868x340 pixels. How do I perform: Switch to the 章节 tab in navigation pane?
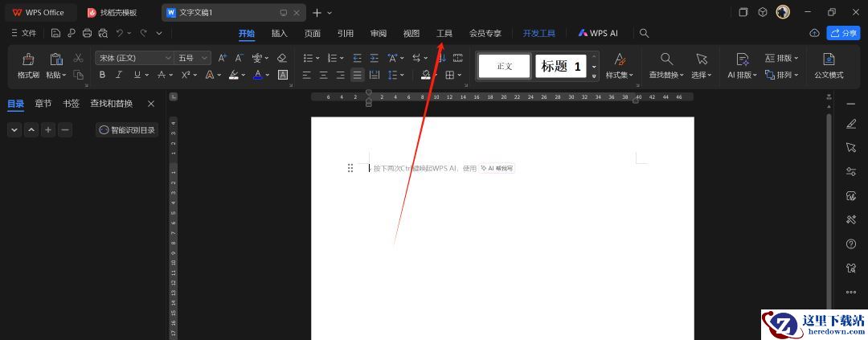pos(43,104)
